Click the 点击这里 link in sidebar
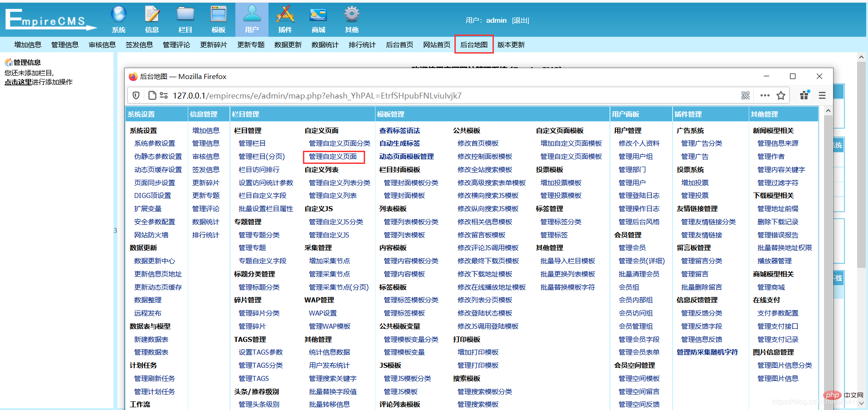This screenshot has width=868, height=410. (x=18, y=82)
